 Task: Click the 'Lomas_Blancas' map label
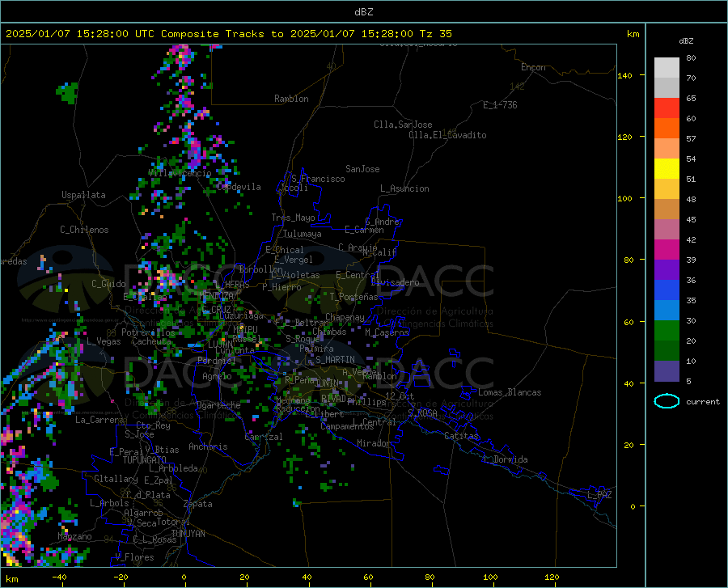click(510, 392)
